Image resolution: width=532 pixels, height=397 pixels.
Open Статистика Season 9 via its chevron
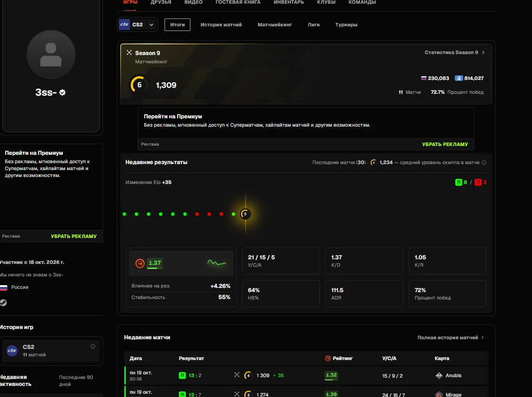pyautogui.click(x=483, y=53)
